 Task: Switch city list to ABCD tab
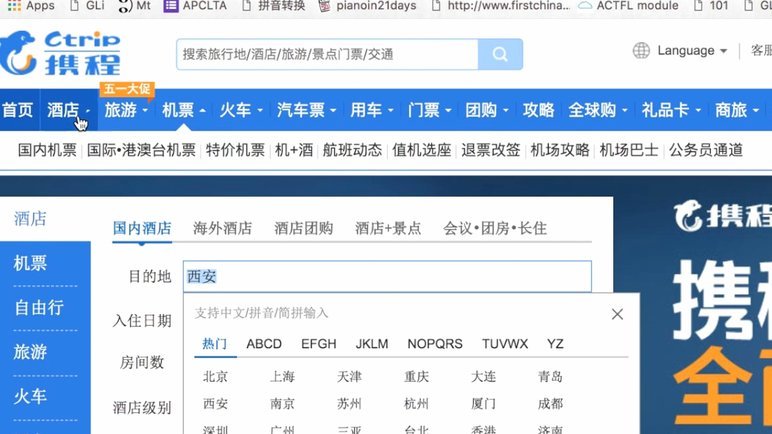click(x=264, y=344)
